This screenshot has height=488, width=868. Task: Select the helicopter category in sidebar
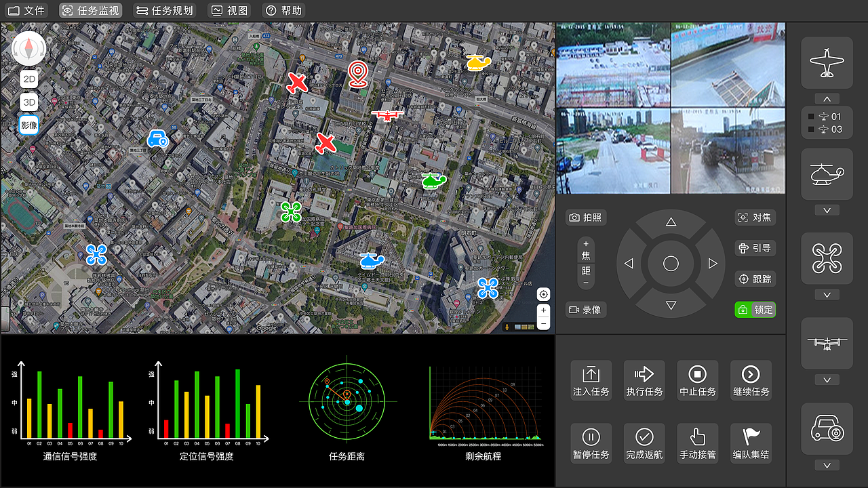tap(827, 174)
